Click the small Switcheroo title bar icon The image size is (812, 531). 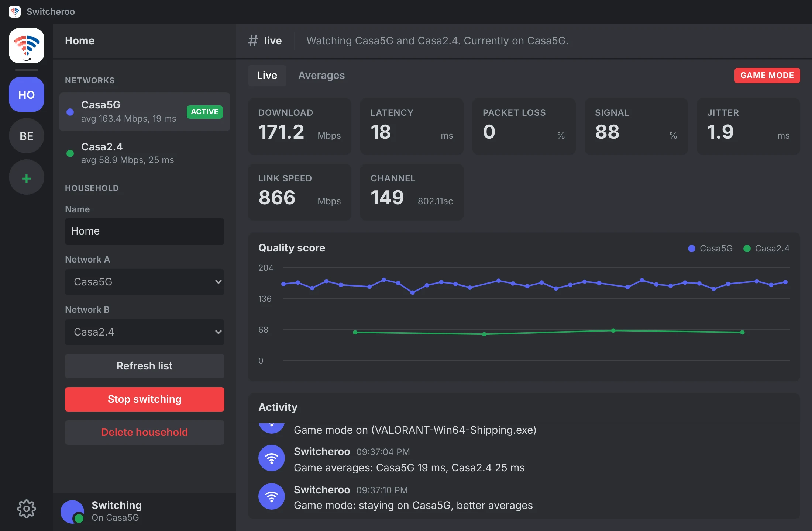tap(15, 12)
